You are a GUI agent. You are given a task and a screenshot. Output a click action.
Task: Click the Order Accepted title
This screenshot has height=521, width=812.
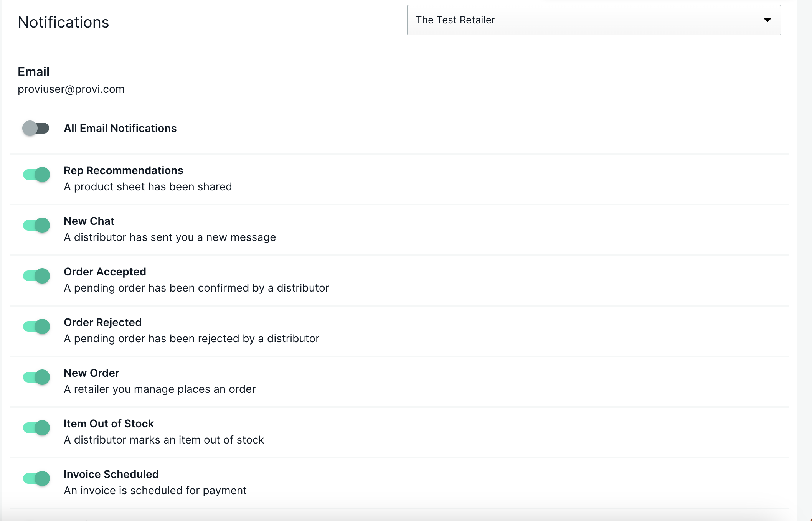[x=105, y=272]
